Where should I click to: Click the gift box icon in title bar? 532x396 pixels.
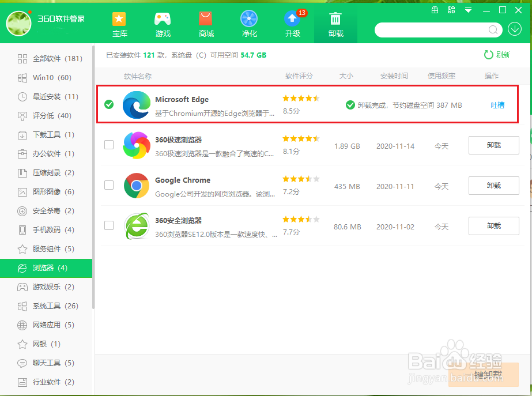point(435,10)
